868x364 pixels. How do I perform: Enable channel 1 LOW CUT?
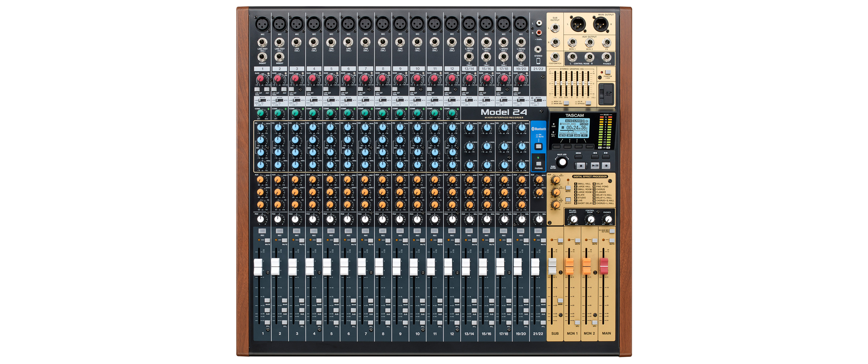click(257, 90)
